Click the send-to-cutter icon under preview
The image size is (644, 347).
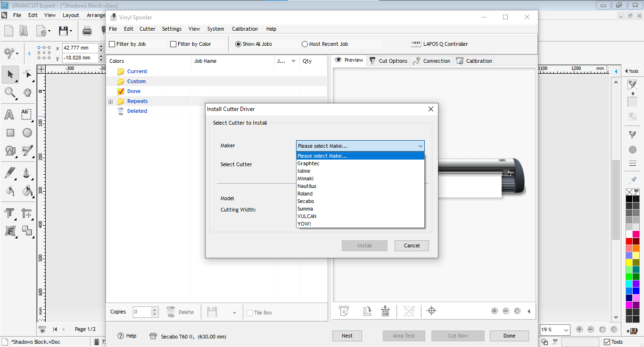coord(344,311)
